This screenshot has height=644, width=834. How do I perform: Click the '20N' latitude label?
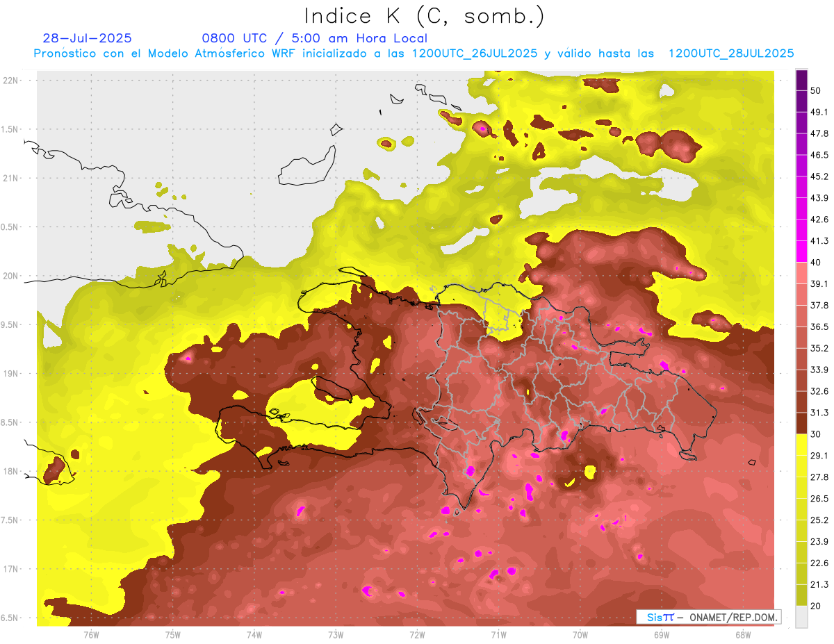11,276
